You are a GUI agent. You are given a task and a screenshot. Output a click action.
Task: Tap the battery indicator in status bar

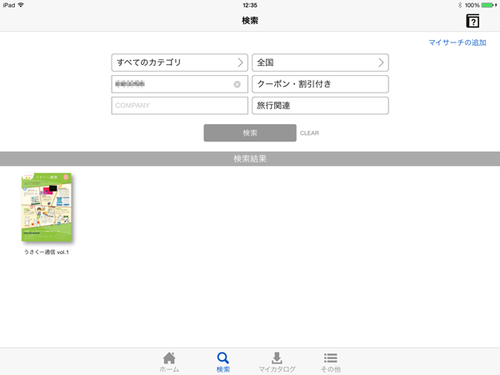click(489, 5)
